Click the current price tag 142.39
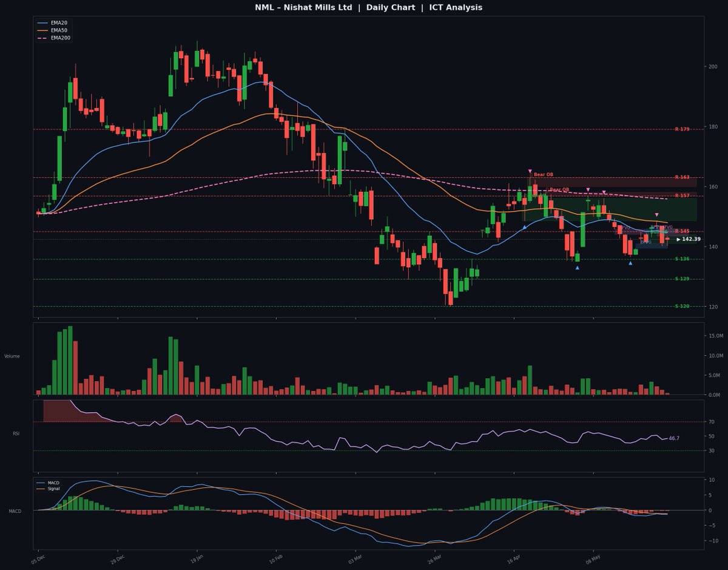Viewport: 728px width, 570px height. pyautogui.click(x=689, y=239)
